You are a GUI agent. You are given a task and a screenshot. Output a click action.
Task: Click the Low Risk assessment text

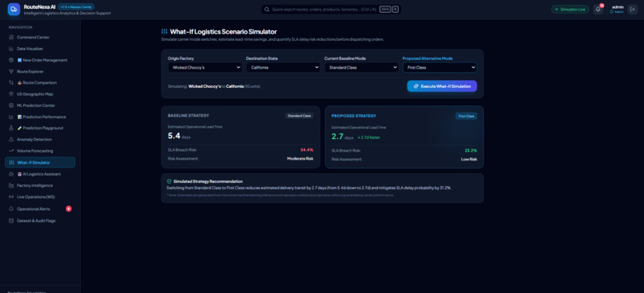(x=469, y=159)
